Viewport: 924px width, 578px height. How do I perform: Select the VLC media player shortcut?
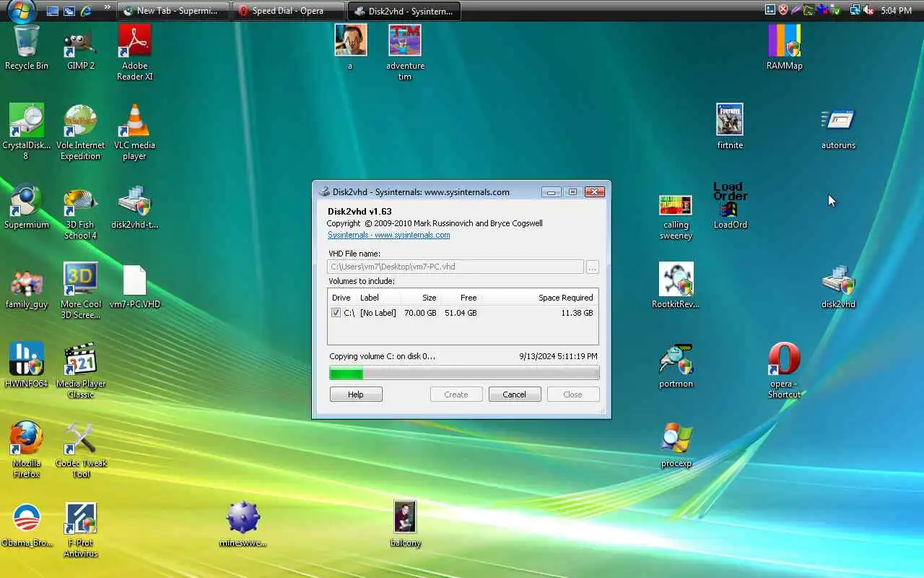click(x=135, y=132)
